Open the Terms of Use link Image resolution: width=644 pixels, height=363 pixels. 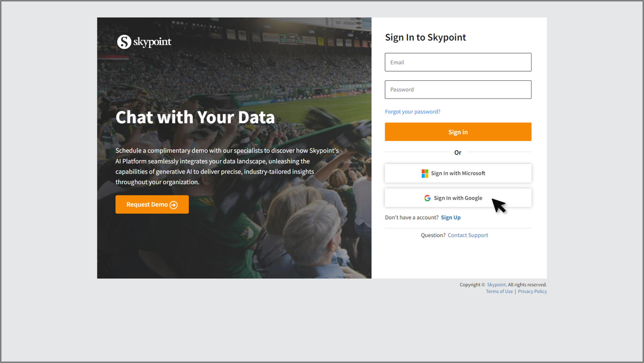click(x=499, y=292)
